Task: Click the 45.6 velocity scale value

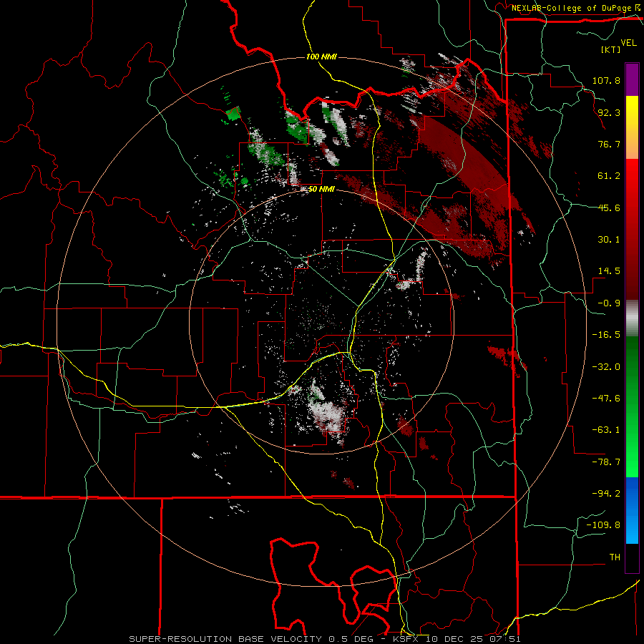Action: (609, 208)
